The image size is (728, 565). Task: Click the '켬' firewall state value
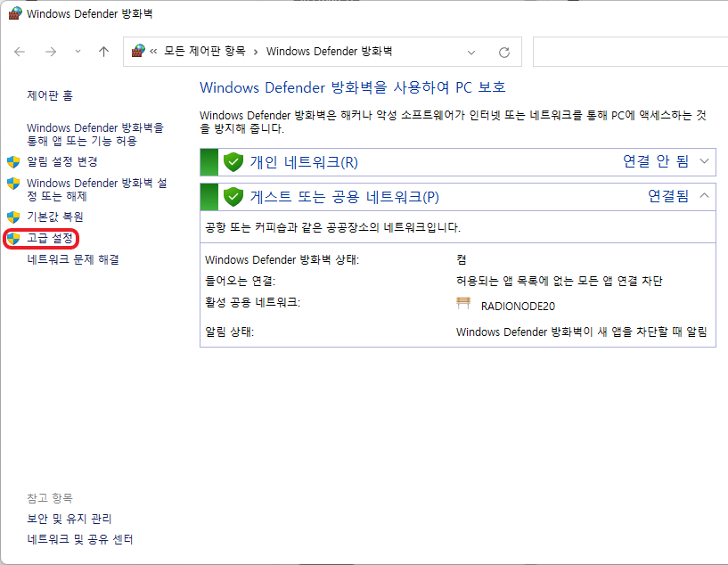[461, 259]
